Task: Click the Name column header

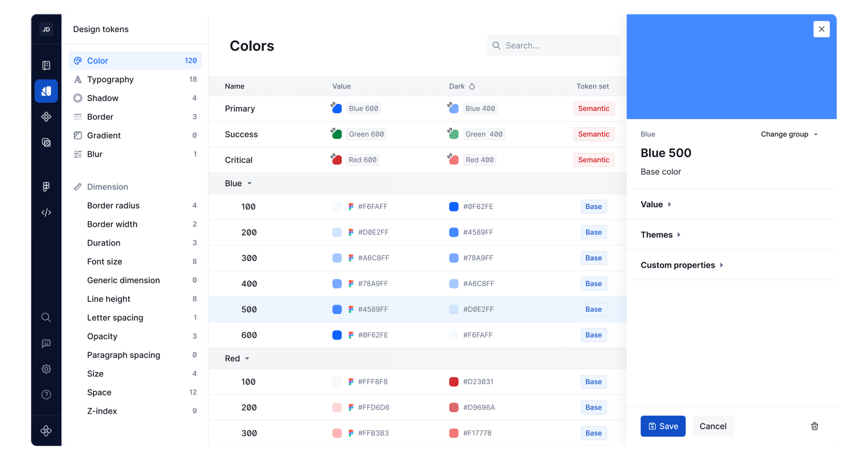Action: tap(234, 86)
